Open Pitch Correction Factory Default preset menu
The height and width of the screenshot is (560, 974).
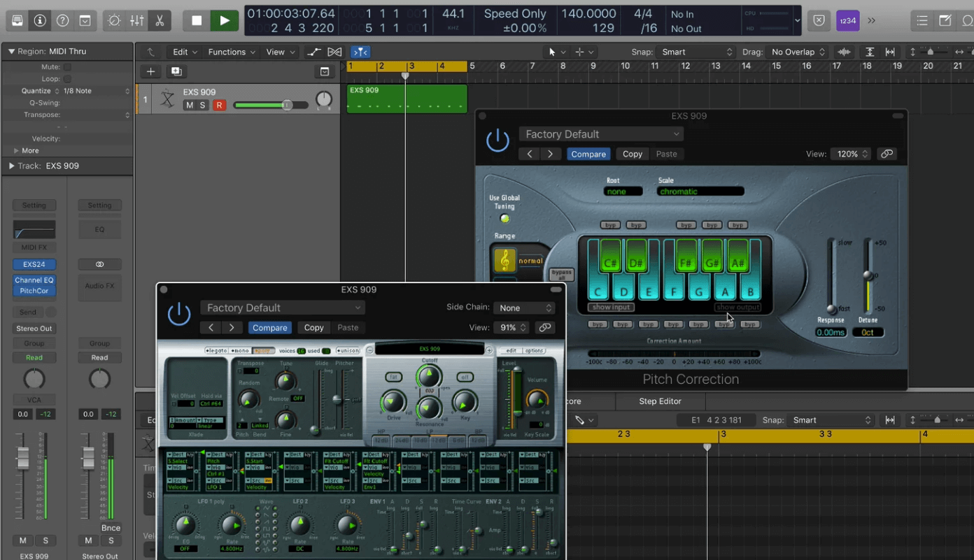point(601,134)
